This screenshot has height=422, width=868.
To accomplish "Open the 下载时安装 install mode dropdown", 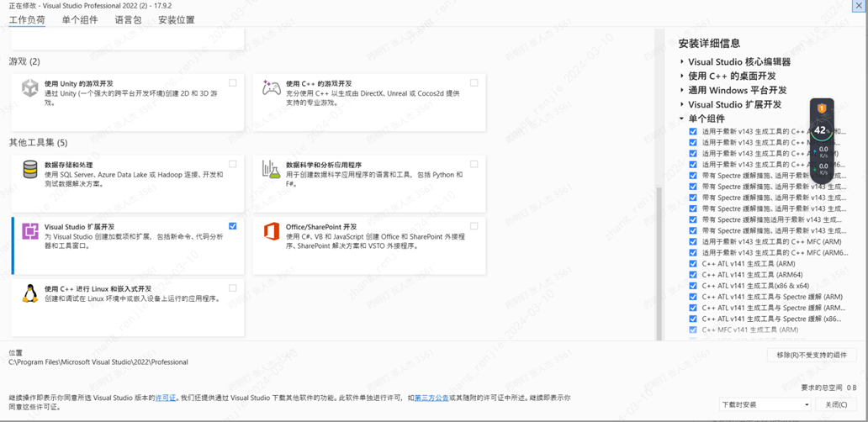I will (x=765, y=405).
